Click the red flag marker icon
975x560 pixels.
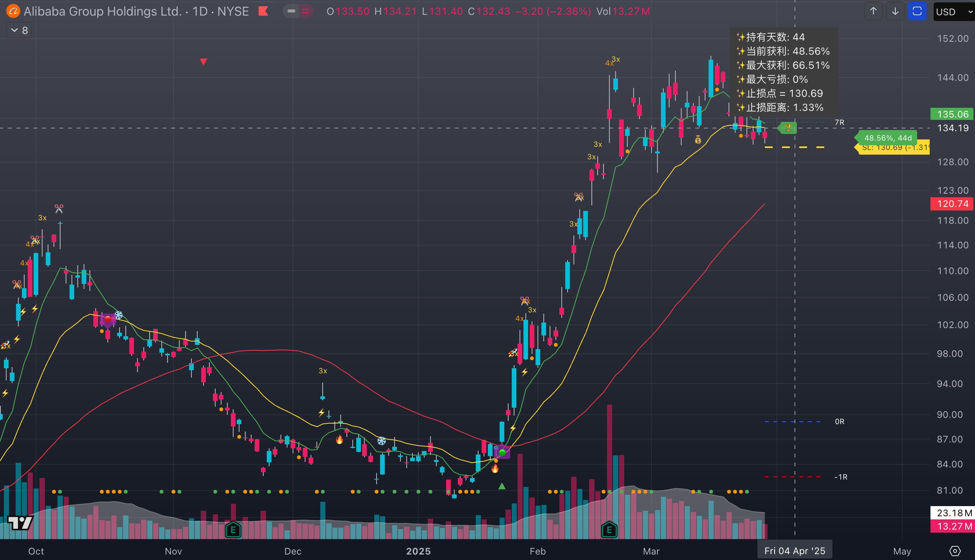pyautogui.click(x=263, y=11)
